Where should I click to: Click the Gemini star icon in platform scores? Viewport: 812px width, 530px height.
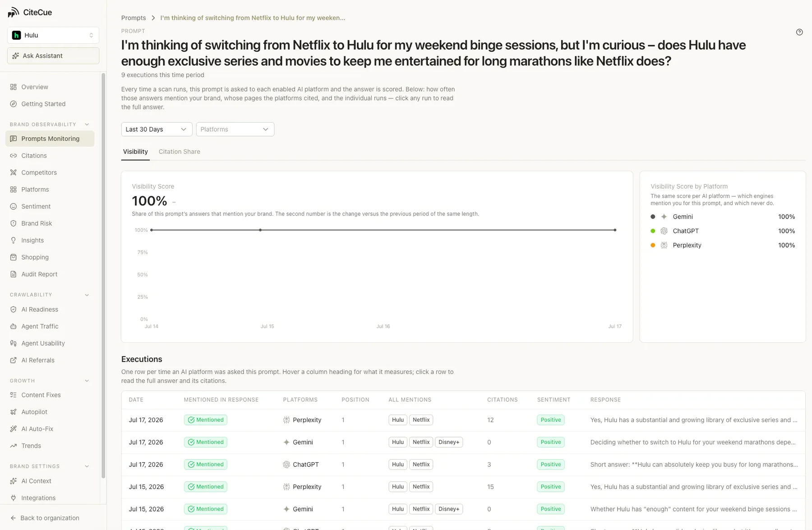coord(664,217)
